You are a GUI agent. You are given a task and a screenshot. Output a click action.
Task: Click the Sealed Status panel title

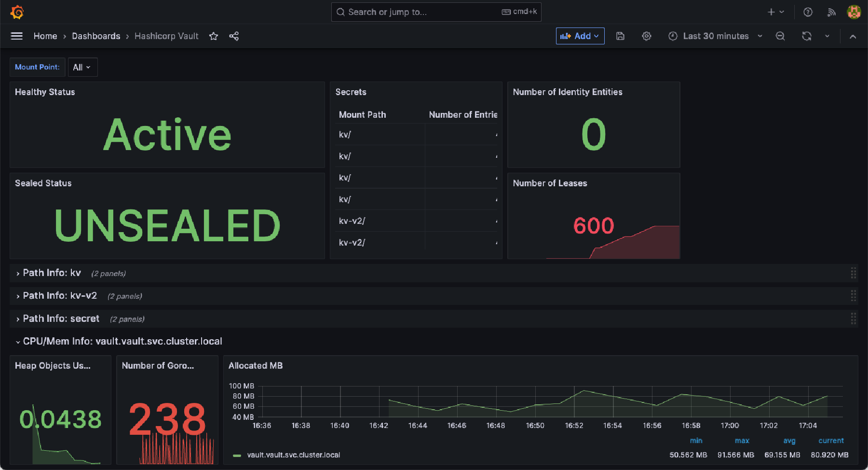[x=43, y=183]
